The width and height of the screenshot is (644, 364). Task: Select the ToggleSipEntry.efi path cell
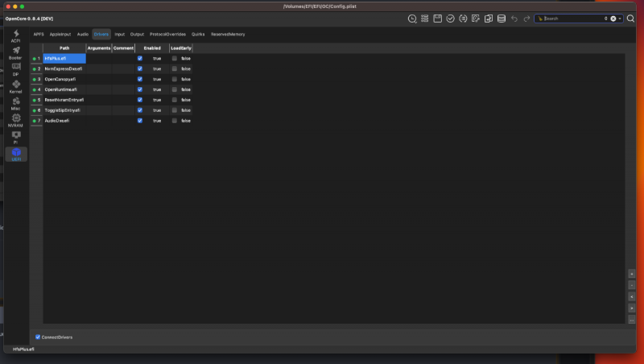pos(64,110)
